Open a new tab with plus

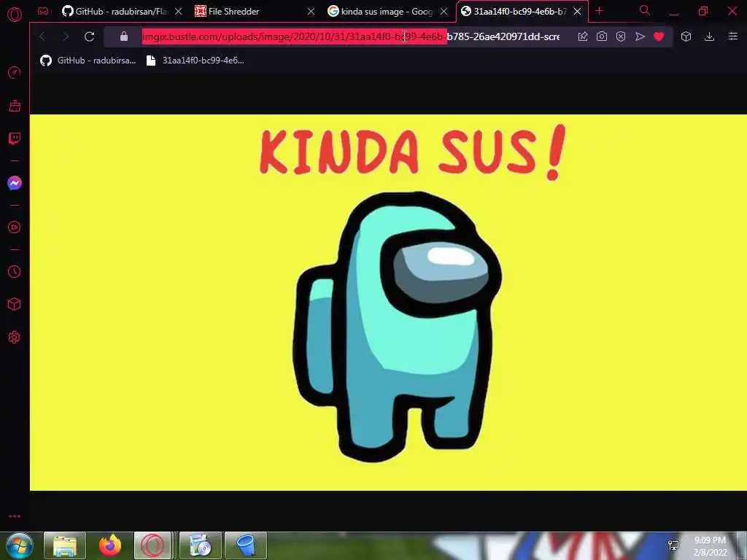tap(600, 11)
